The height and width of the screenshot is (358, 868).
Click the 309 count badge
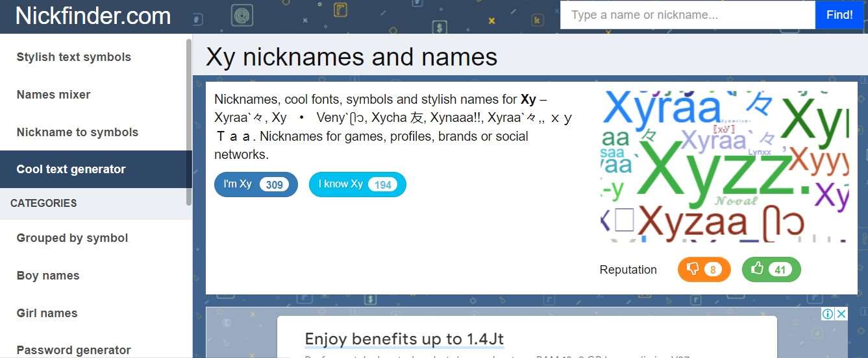pos(274,185)
